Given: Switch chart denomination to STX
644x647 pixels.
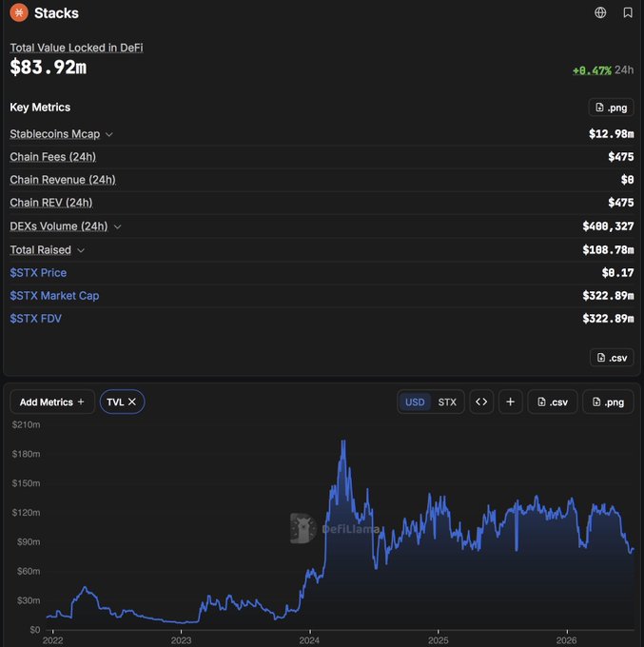Looking at the screenshot, I should click(x=447, y=402).
